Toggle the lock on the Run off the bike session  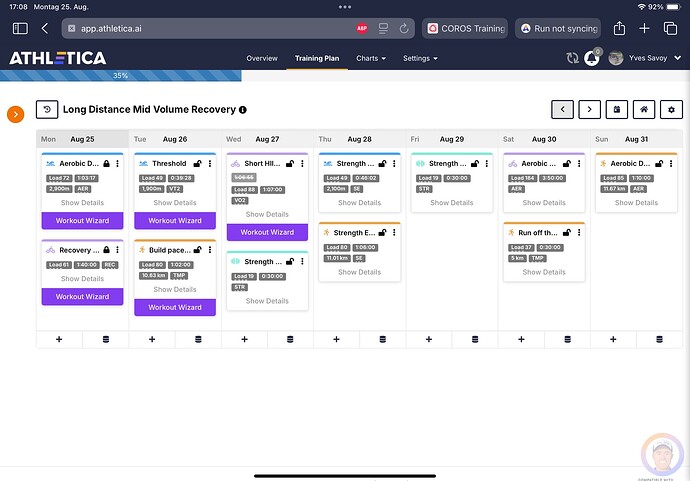(x=567, y=232)
